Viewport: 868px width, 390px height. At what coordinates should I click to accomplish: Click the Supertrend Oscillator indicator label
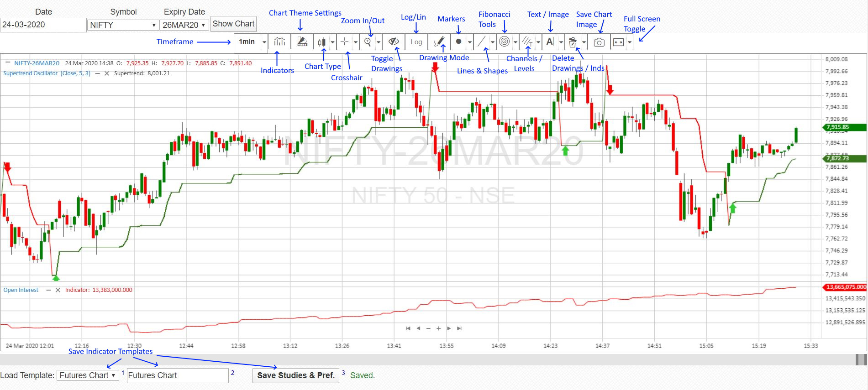point(47,73)
